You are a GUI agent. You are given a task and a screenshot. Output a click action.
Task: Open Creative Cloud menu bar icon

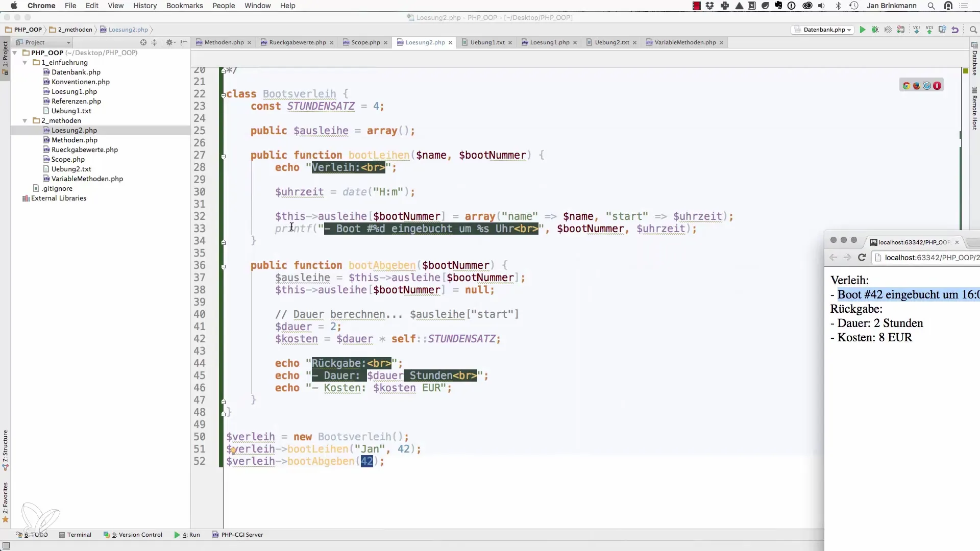tap(807, 6)
